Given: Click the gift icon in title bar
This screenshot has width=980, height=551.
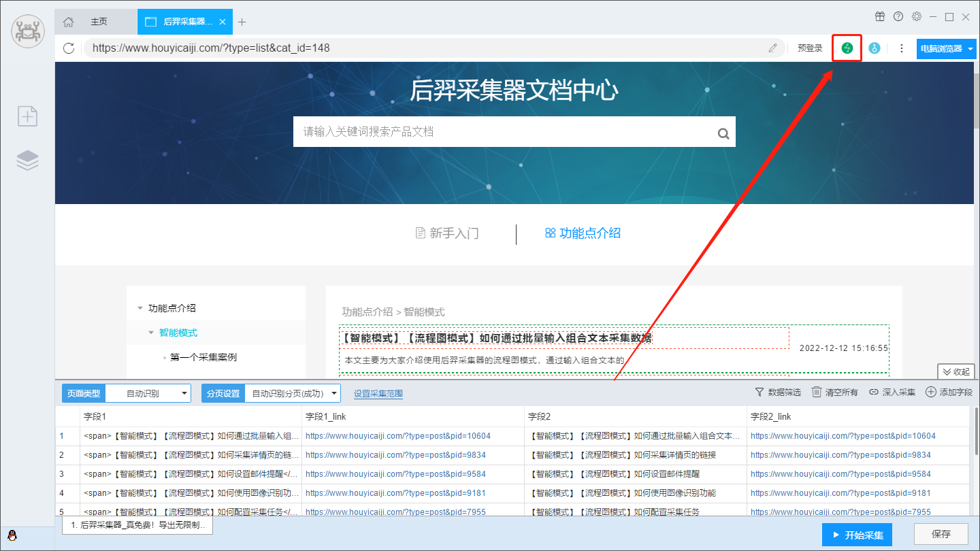Looking at the screenshot, I should click(x=880, y=16).
